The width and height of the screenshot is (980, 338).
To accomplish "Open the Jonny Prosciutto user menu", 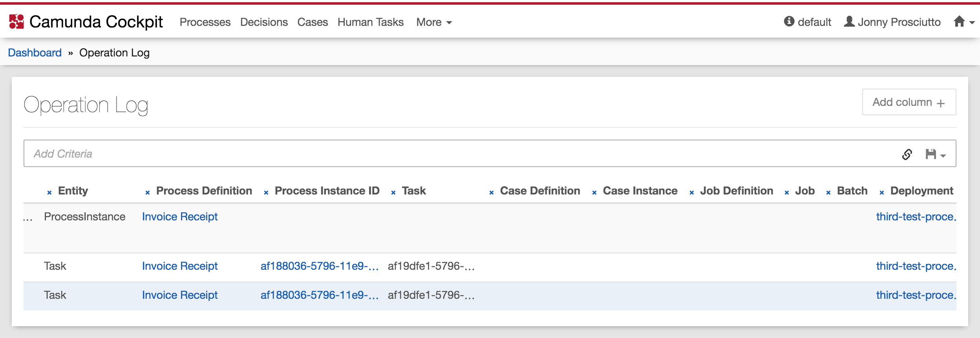I will 892,22.
